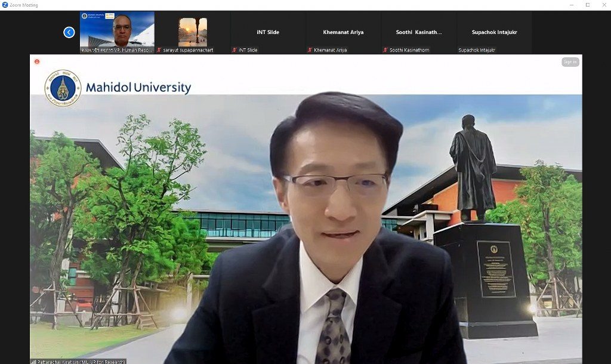
Task: Click the Mahidol University logo emblem
Action: tap(63, 88)
